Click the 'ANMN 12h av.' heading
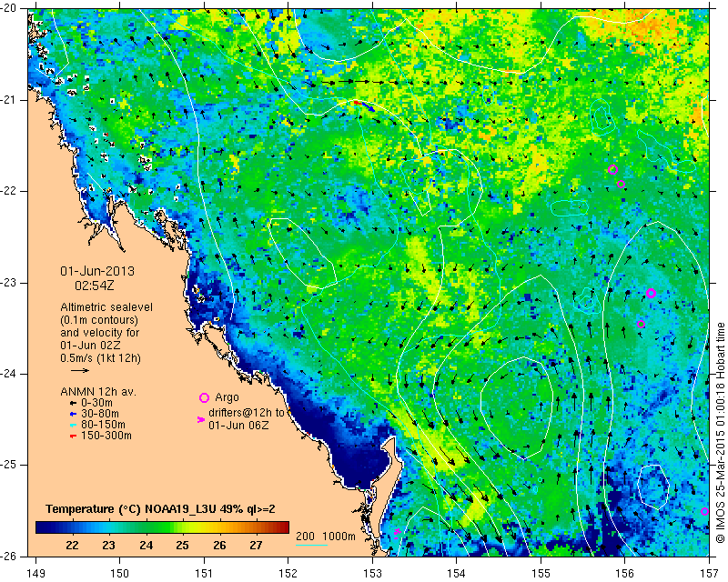 click(98, 392)
